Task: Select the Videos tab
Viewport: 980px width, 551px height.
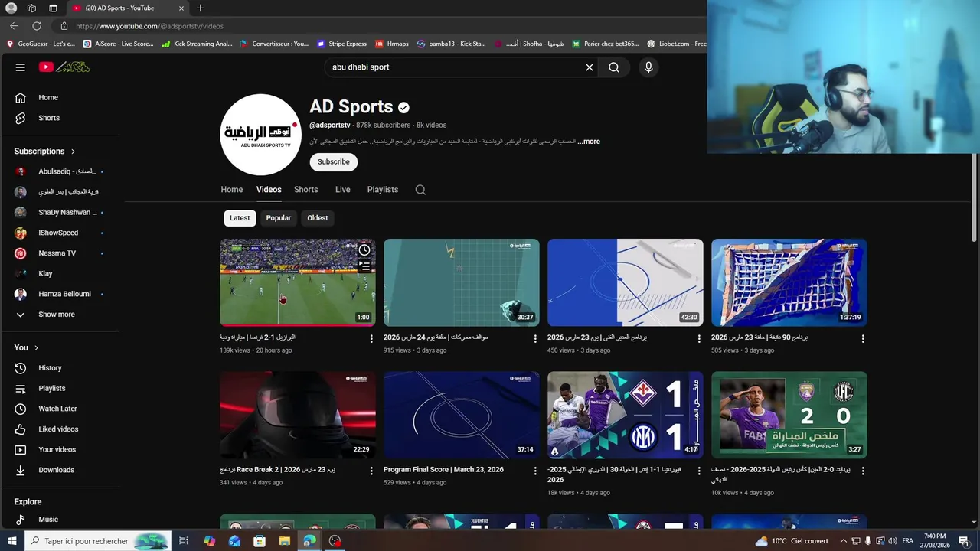Action: [x=269, y=190]
